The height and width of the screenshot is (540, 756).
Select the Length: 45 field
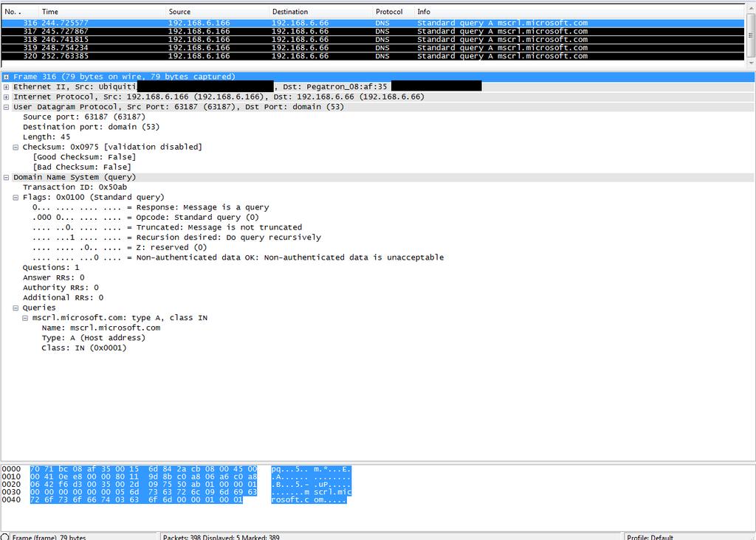coord(47,137)
